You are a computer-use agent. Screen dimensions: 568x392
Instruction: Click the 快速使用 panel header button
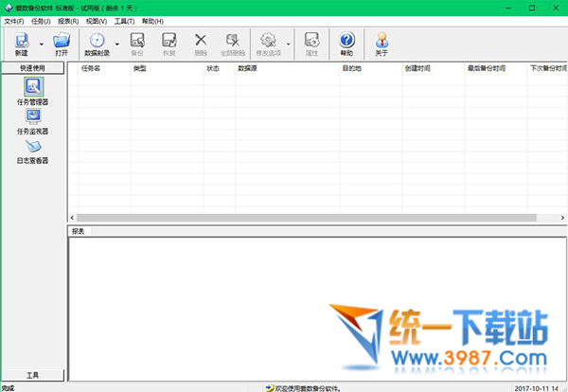coord(32,68)
